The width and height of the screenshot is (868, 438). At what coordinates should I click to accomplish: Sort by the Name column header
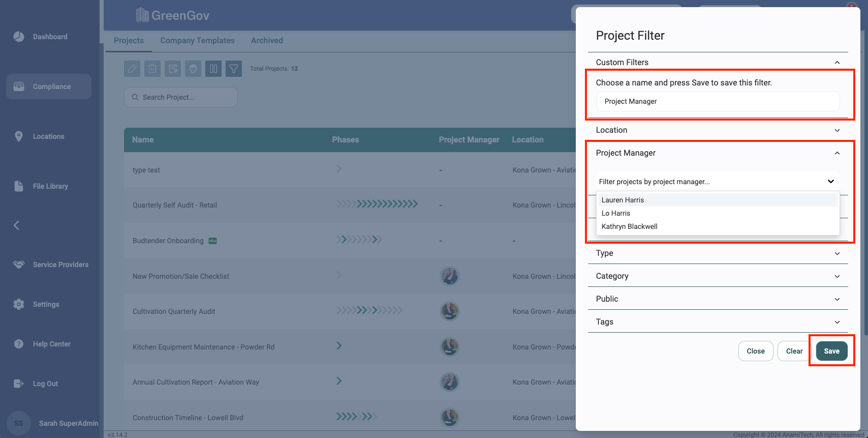[143, 140]
